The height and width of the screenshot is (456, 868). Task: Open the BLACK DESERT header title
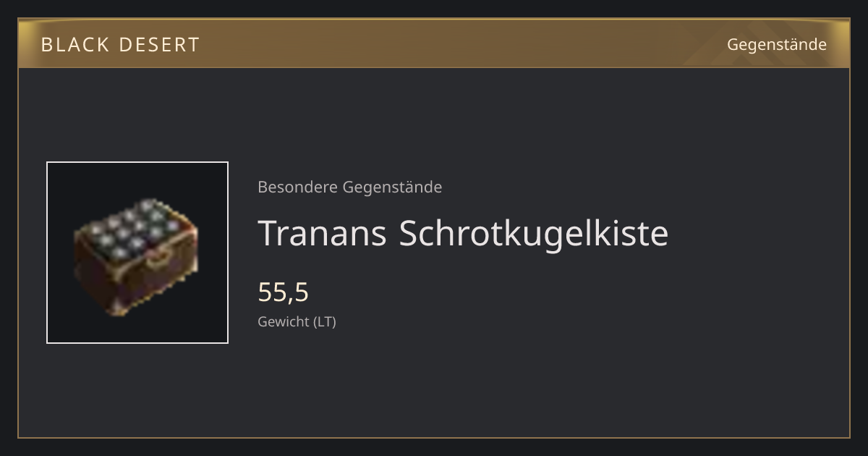click(x=120, y=45)
